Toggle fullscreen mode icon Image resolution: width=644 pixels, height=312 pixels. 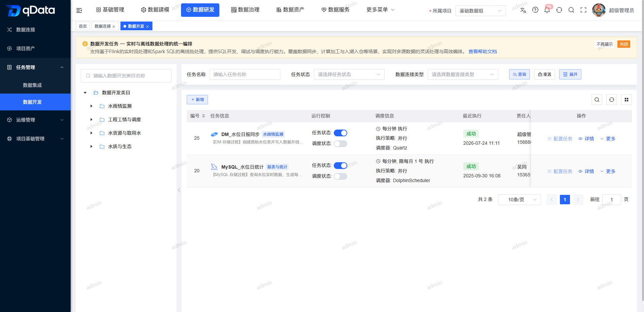583,10
